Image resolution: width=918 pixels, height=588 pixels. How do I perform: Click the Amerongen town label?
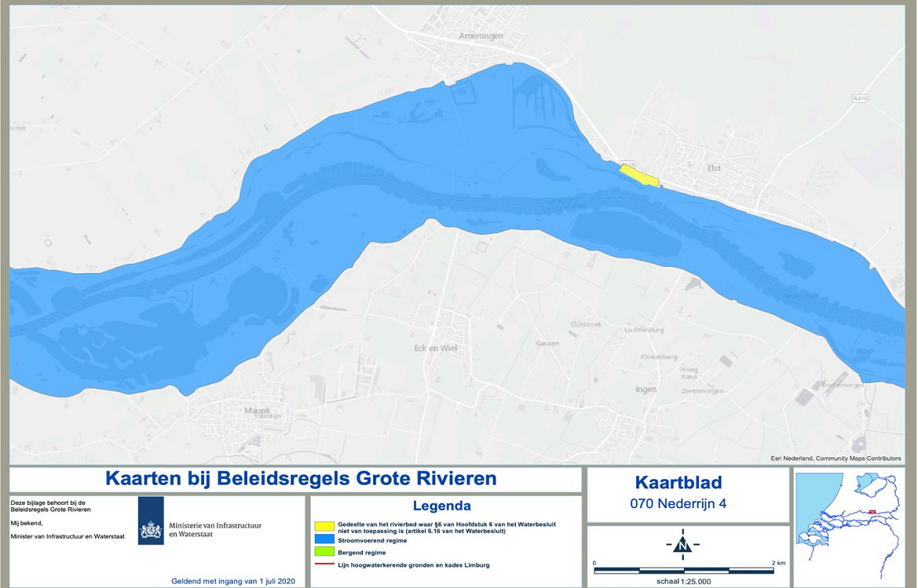coord(481,36)
